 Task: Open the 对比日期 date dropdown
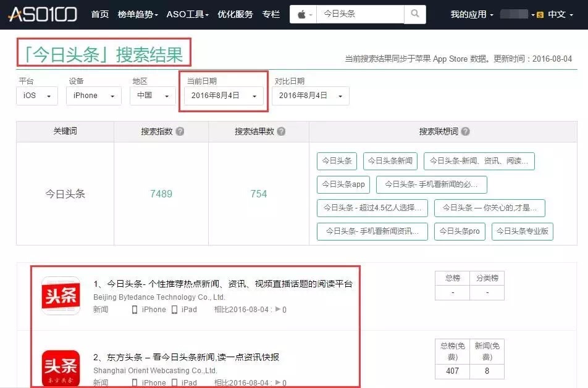(311, 96)
